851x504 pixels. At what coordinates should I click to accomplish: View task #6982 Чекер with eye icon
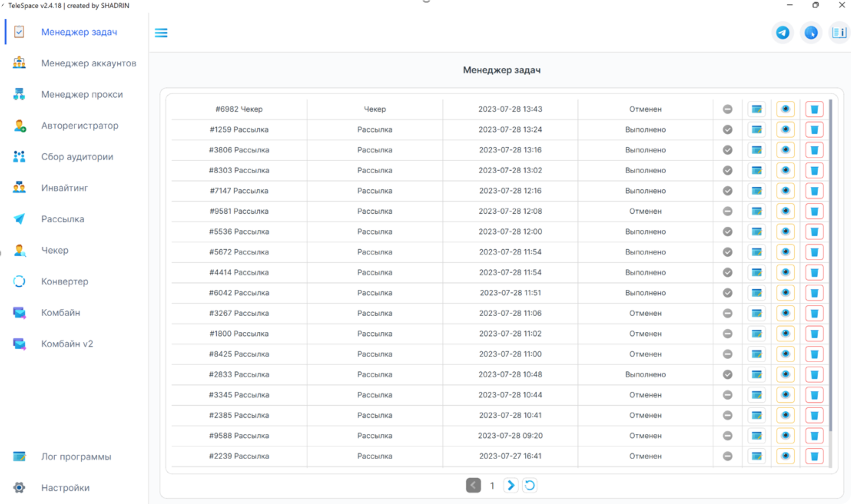tap(786, 109)
